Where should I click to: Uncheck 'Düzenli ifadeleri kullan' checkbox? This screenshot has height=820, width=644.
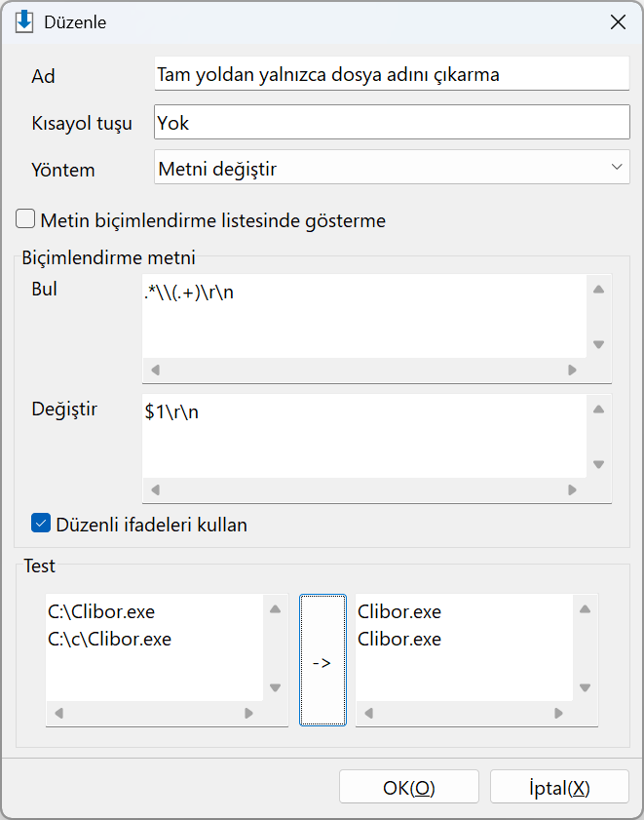point(41,523)
